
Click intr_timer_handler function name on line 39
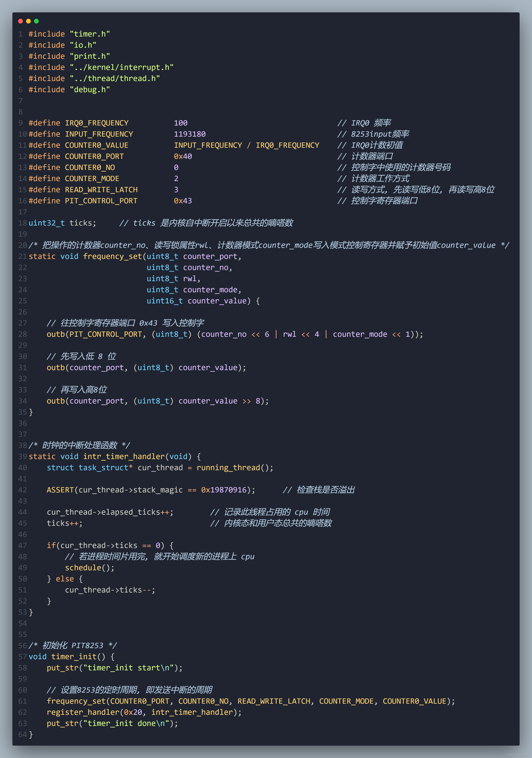[x=124, y=457]
